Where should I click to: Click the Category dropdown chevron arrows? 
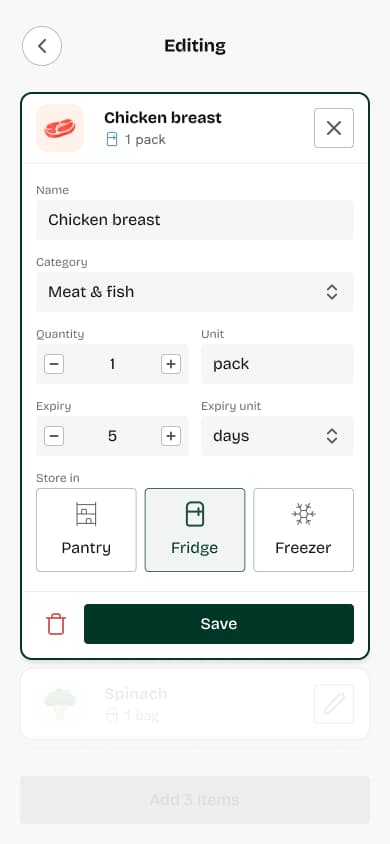point(332,292)
